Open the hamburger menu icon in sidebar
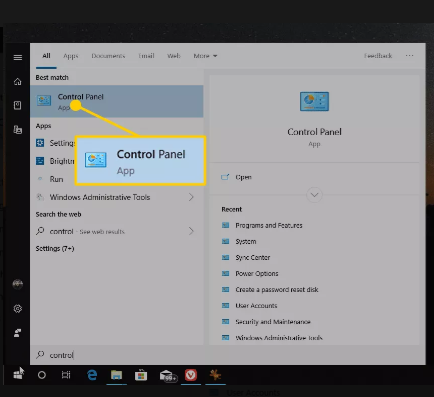434x397 pixels. coord(18,58)
